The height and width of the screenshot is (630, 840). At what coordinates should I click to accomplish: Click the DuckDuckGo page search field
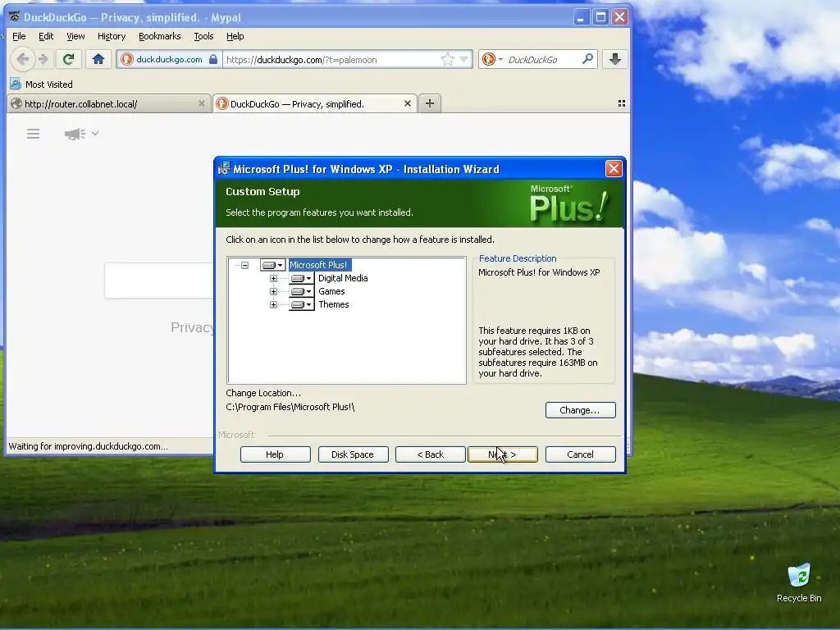(159, 281)
